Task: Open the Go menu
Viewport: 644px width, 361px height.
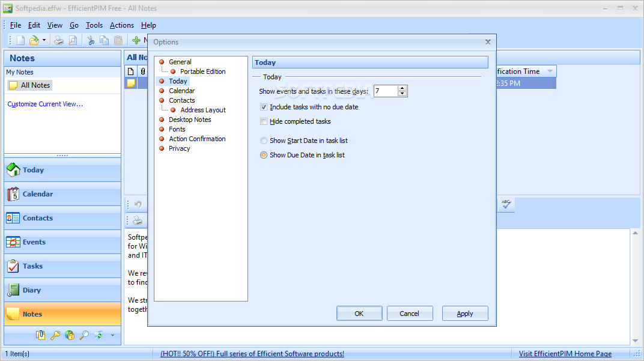Action: pos(74,25)
